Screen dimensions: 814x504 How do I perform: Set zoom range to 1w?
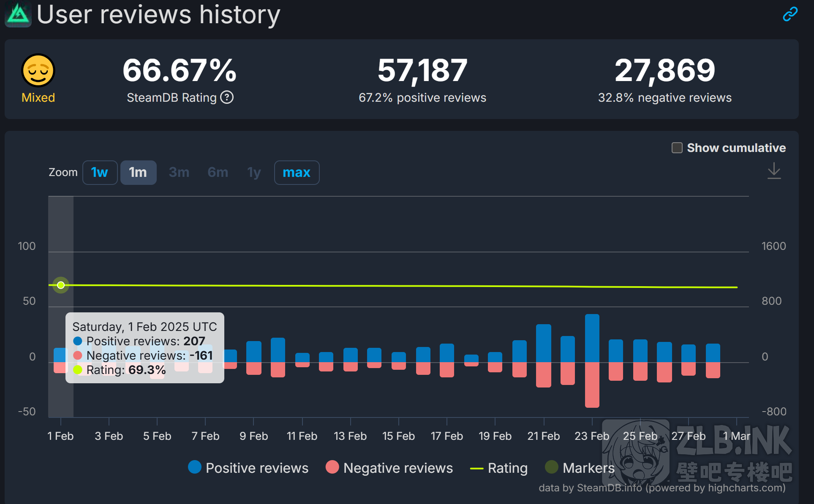[100, 172]
